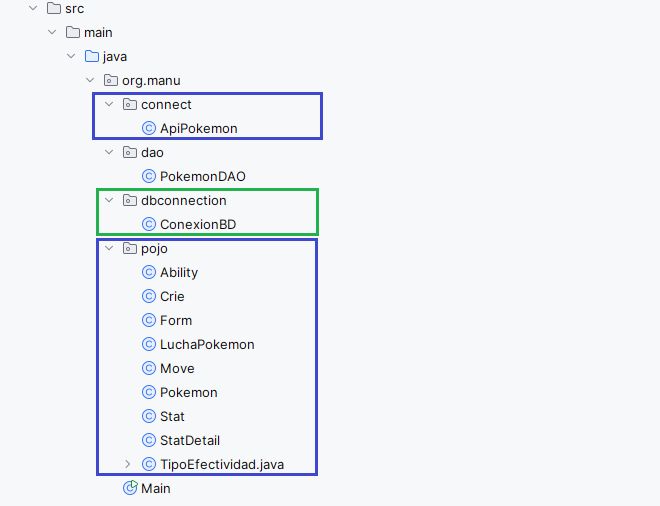
Task: Click the PokemonDAO class icon
Action: coord(149,176)
